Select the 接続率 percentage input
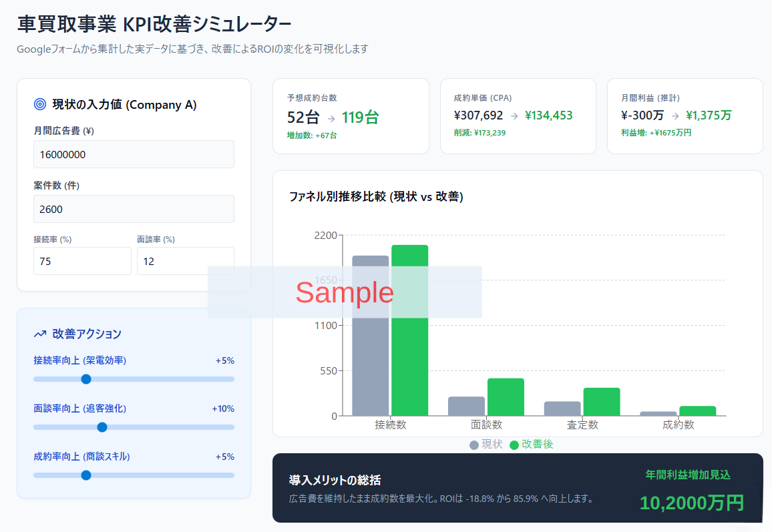This screenshot has height=532, width=772. click(x=82, y=261)
